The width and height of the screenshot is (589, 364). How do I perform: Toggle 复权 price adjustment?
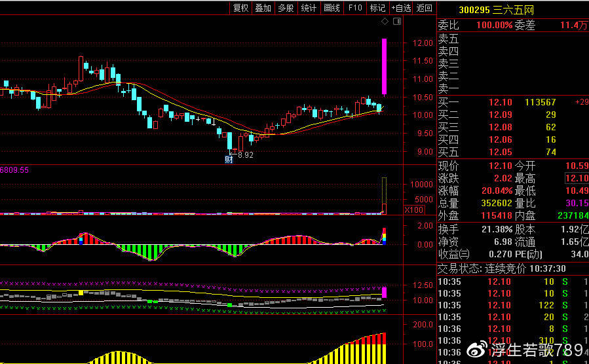pyautogui.click(x=240, y=8)
